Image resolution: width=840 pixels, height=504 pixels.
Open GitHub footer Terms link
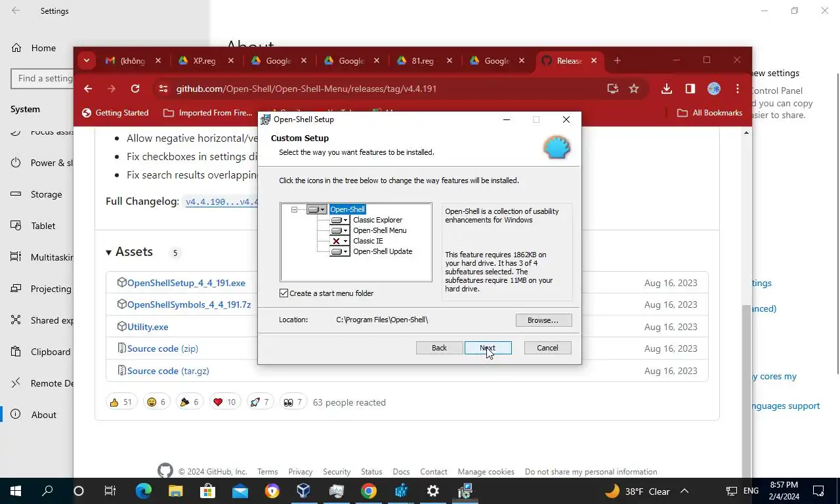pos(268,472)
